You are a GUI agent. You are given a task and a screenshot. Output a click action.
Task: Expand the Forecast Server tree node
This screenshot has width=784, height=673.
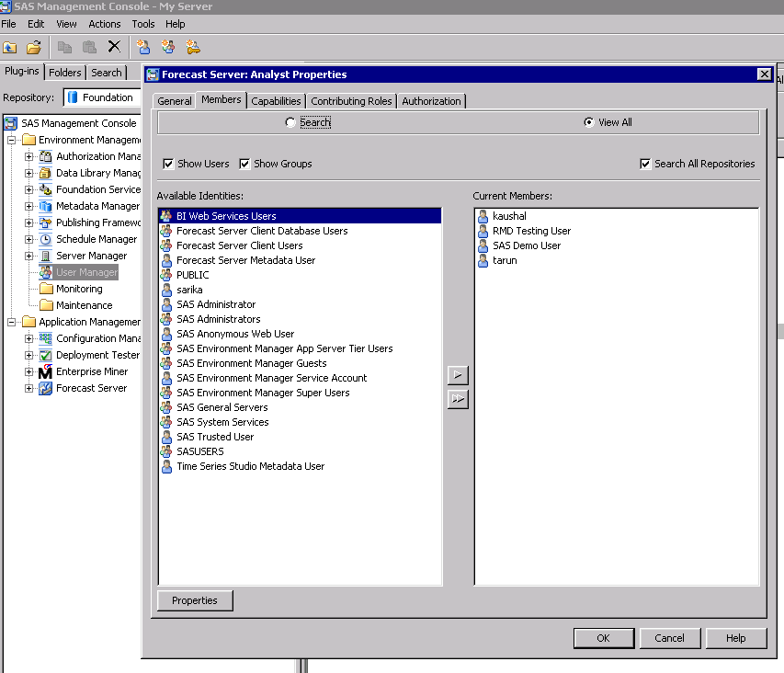click(x=28, y=388)
